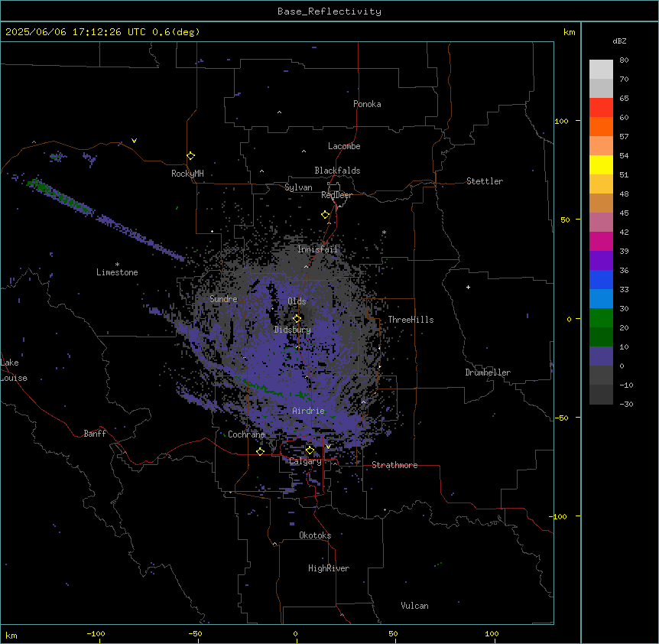Select the Limestone label
659x644 pixels.
point(117,272)
